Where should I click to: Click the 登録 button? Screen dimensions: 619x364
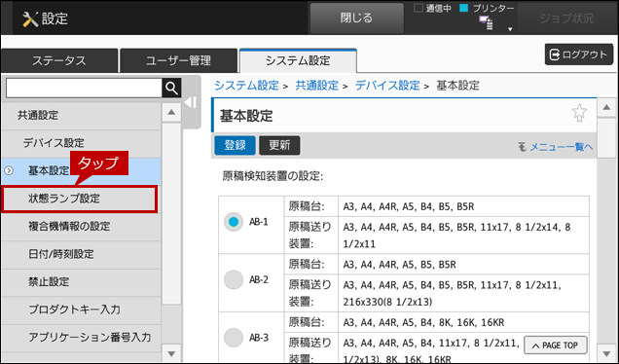click(235, 145)
